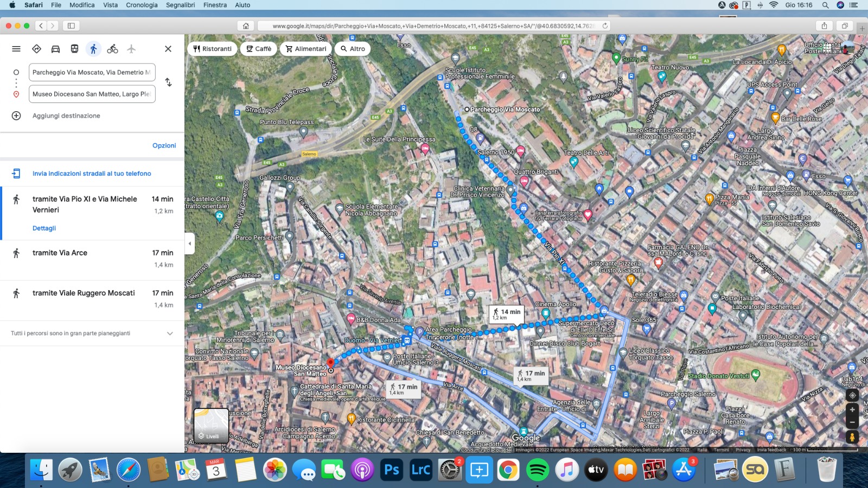Open Altro search categories
The height and width of the screenshot is (488, 868).
(x=353, y=49)
